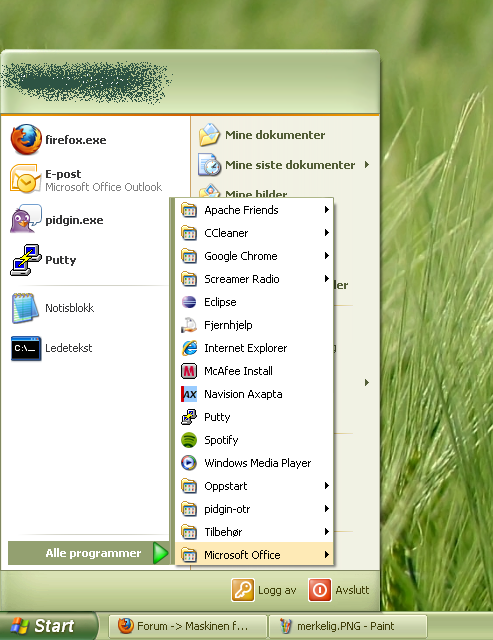Click the green Alle programmer arrow
The width and height of the screenshot is (493, 640).
tap(160, 553)
